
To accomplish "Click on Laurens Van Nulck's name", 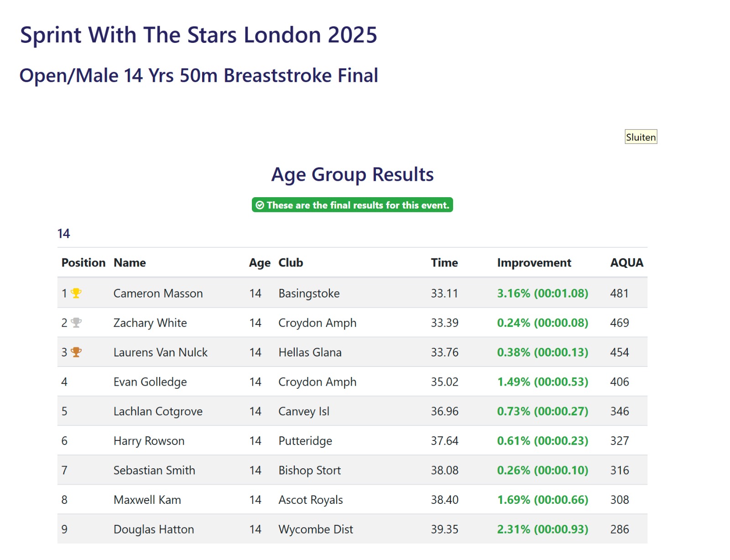I will click(x=160, y=352).
